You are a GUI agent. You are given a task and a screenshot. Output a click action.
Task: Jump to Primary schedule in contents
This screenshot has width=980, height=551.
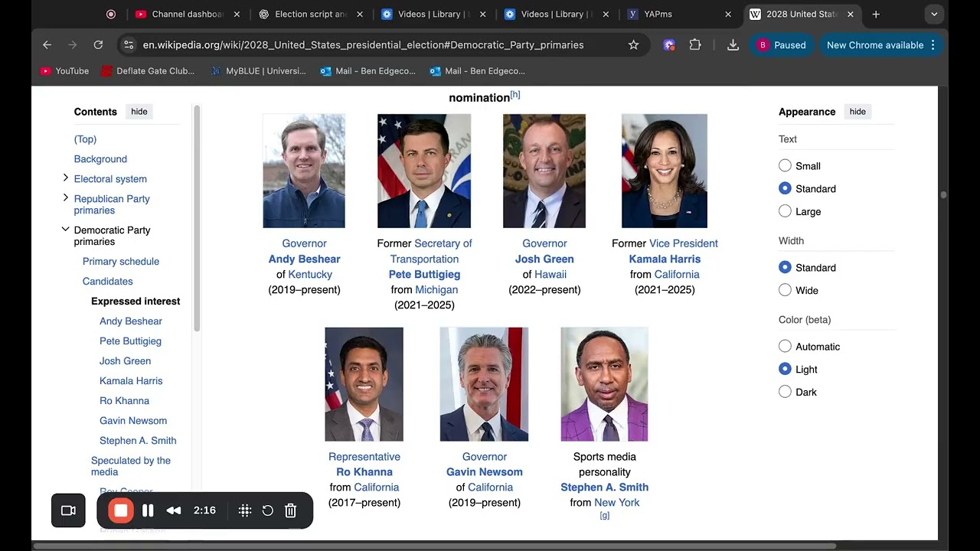(x=121, y=261)
